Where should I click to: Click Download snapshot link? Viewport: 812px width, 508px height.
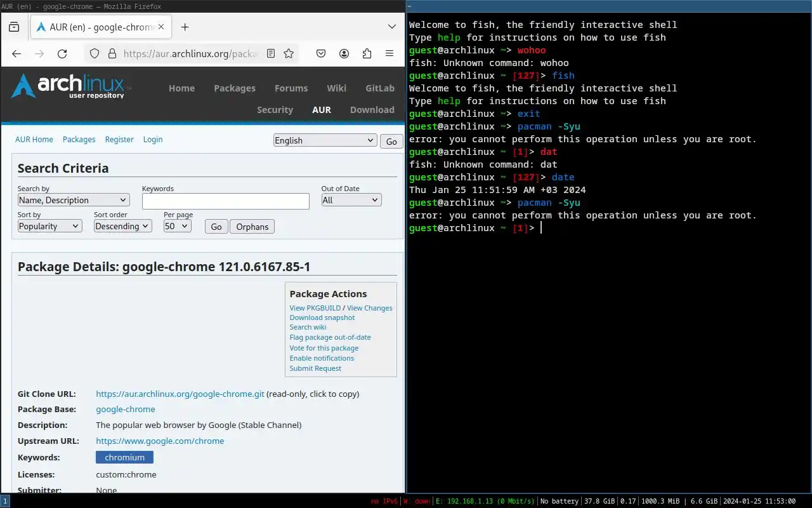[x=322, y=317]
